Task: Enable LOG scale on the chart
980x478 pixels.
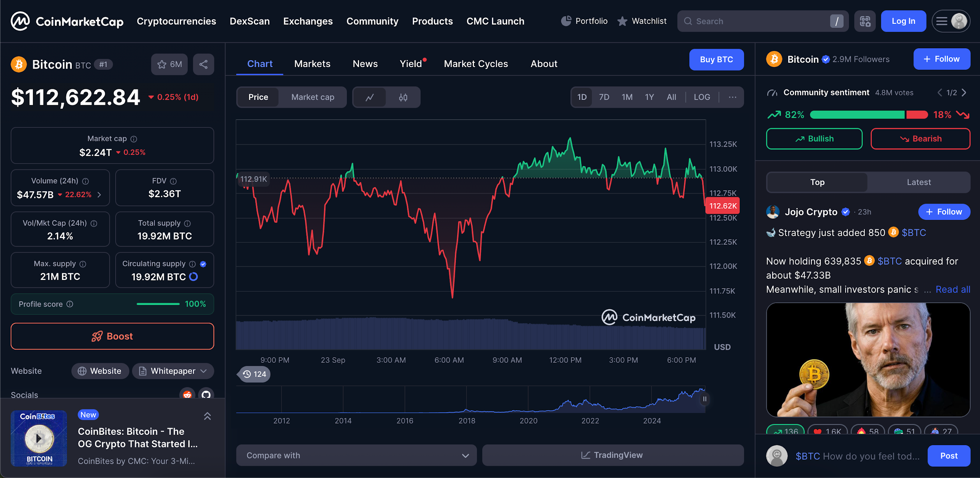Action: 702,97
